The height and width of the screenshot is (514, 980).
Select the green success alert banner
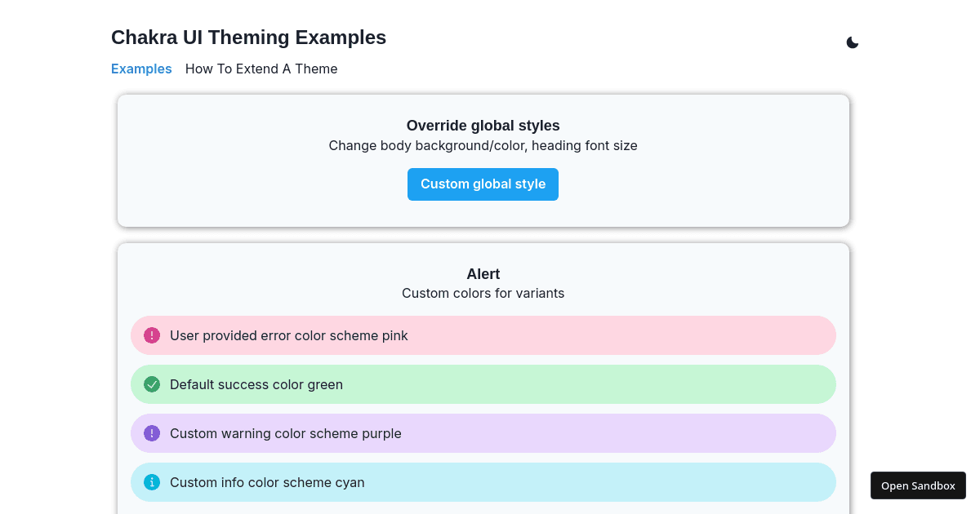483,384
